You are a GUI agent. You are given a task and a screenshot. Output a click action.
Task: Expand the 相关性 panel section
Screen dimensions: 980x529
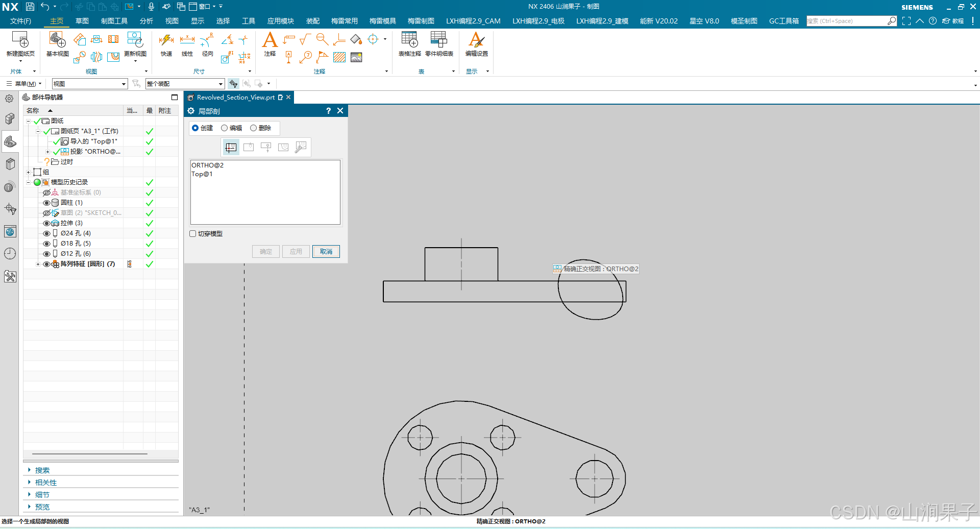pyautogui.click(x=45, y=483)
